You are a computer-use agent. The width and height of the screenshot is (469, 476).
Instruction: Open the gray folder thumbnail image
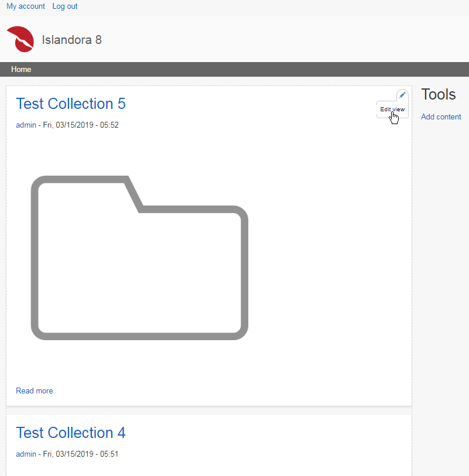coord(139,258)
